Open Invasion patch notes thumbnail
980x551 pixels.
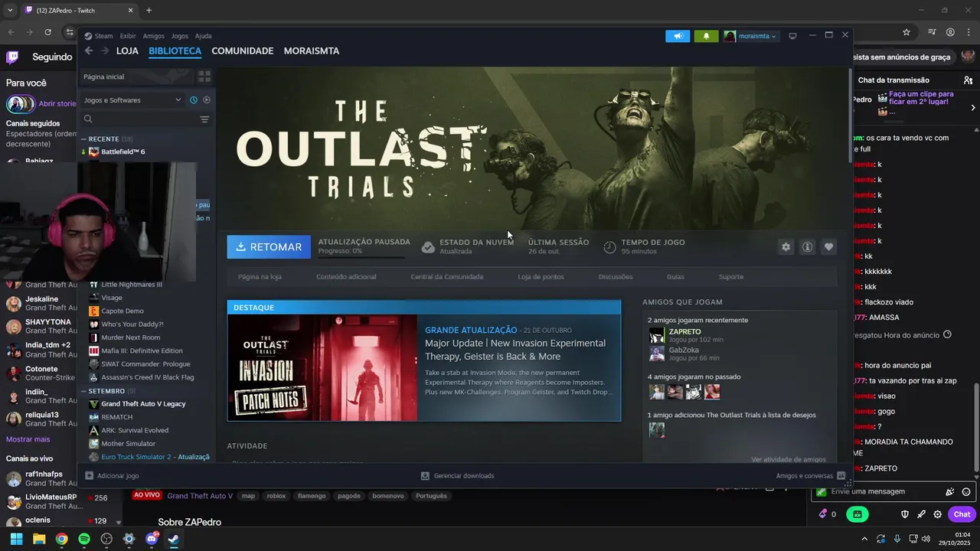point(322,368)
